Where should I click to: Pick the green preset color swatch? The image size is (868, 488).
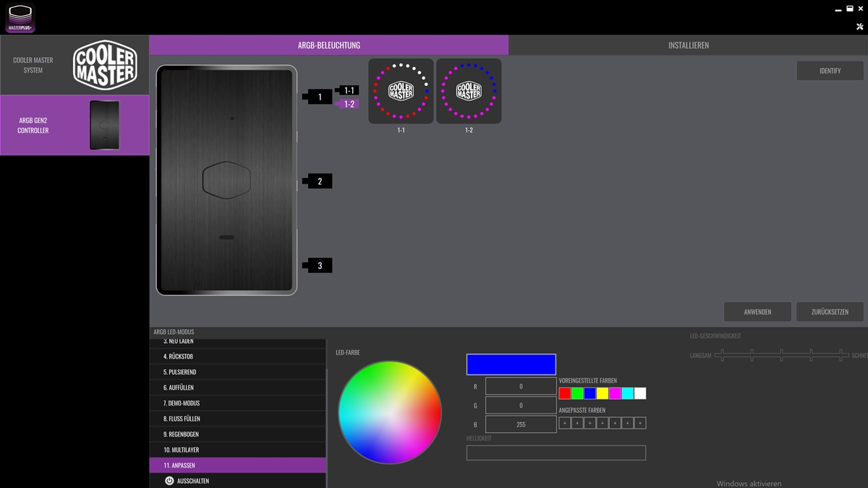(577, 393)
